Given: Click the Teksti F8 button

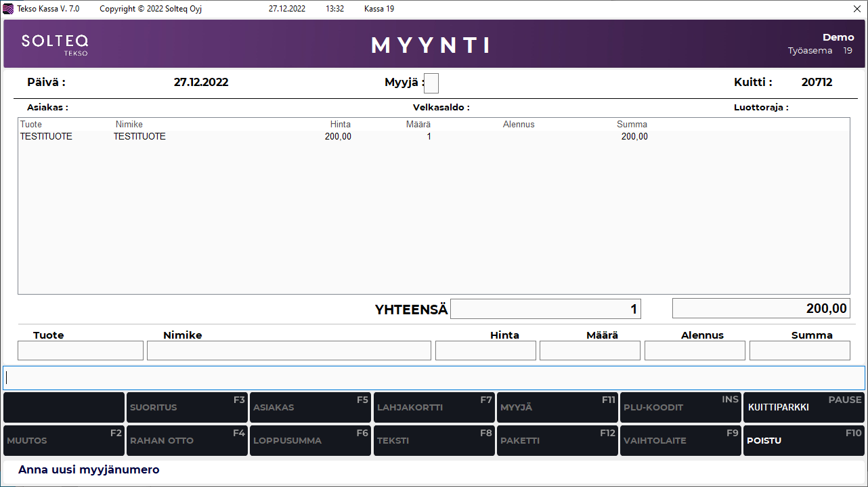Looking at the screenshot, I should click(x=434, y=440).
